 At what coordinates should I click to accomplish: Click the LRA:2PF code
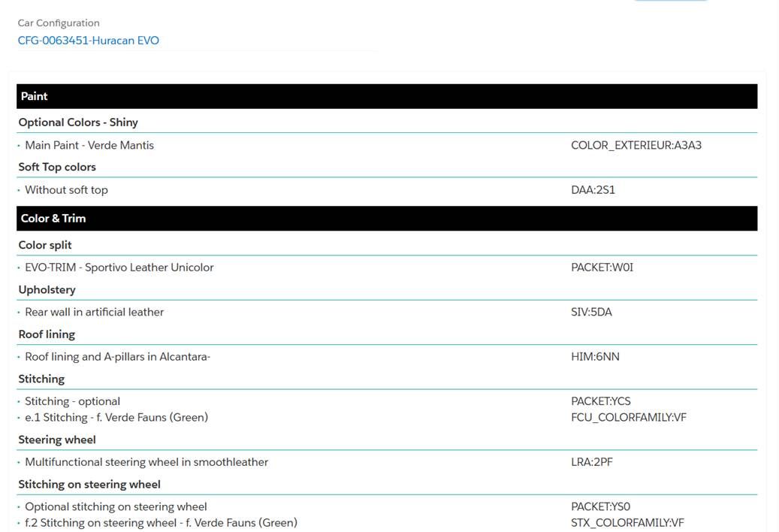click(591, 462)
